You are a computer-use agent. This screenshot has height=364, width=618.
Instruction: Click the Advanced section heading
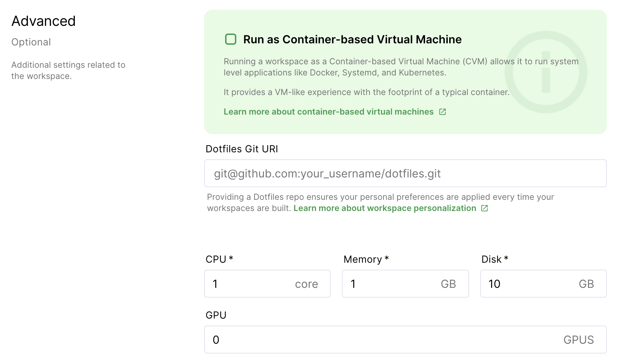(43, 21)
